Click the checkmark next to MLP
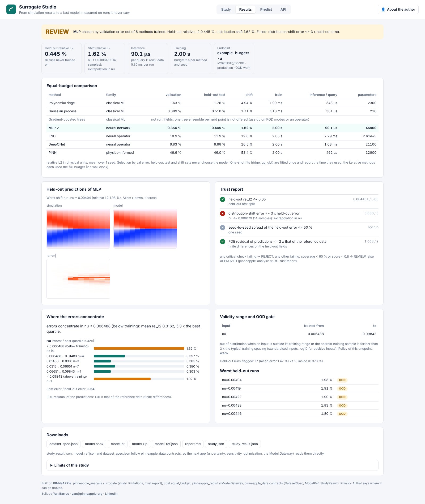This screenshot has width=425, height=504. pyautogui.click(x=58, y=128)
